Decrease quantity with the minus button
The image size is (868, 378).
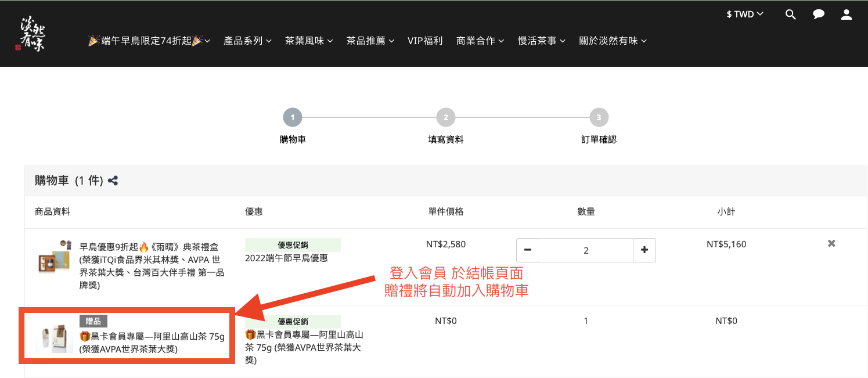[x=528, y=250]
